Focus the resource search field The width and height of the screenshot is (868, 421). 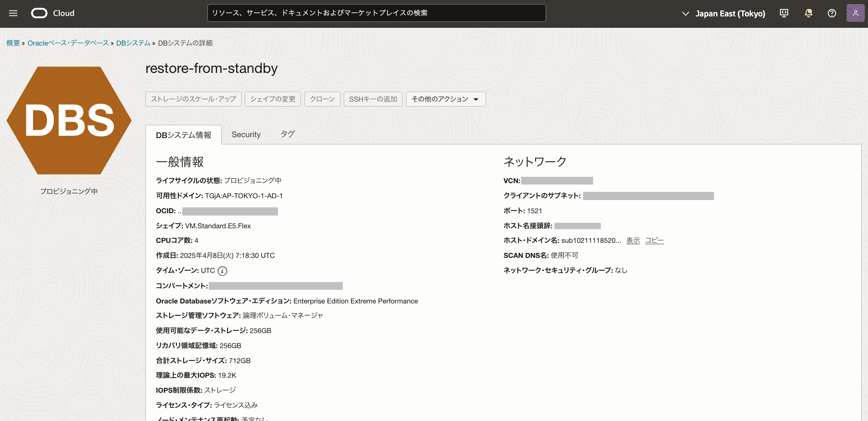pos(376,13)
